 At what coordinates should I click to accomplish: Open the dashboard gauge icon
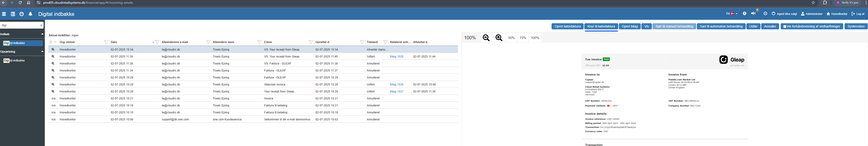coord(22,14)
